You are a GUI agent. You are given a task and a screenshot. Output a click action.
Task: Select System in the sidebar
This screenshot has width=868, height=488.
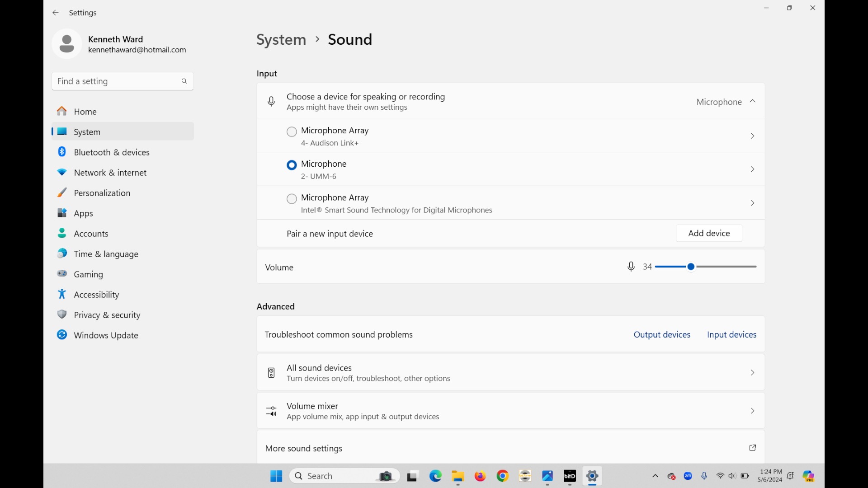(x=123, y=132)
